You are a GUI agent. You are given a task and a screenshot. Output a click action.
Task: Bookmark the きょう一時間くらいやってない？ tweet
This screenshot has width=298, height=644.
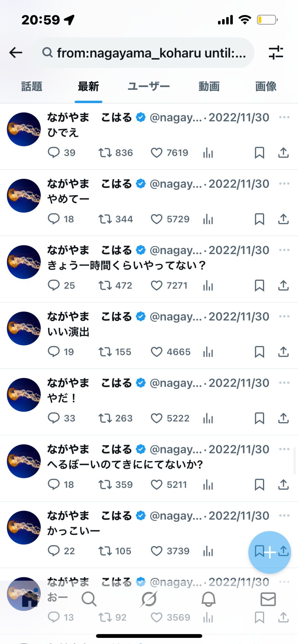point(259,286)
